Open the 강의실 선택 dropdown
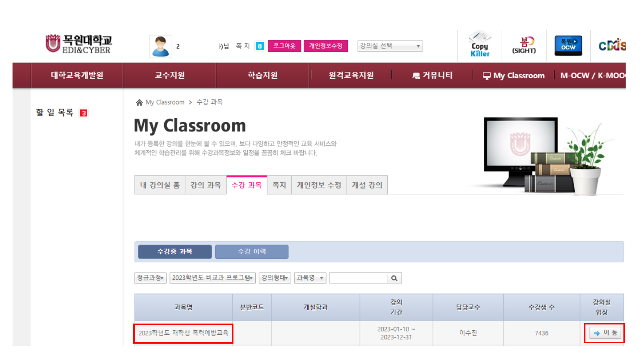The height and width of the screenshot is (362, 644). (x=390, y=46)
